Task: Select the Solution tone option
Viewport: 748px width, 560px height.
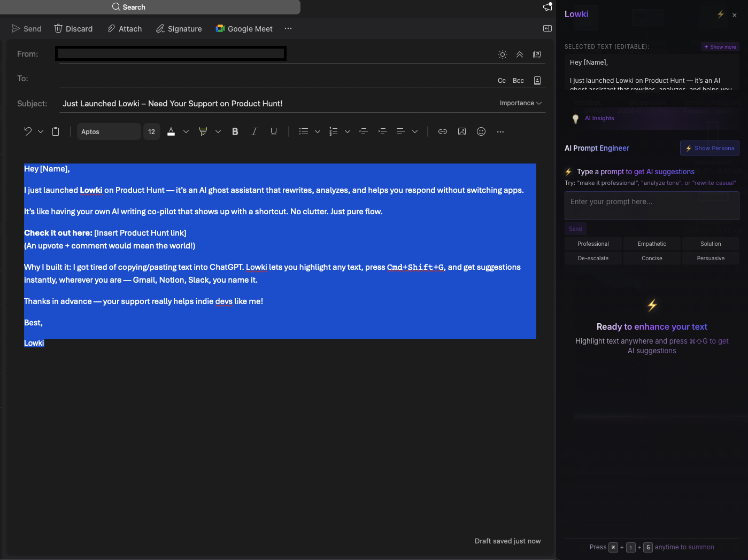Action: pos(711,244)
